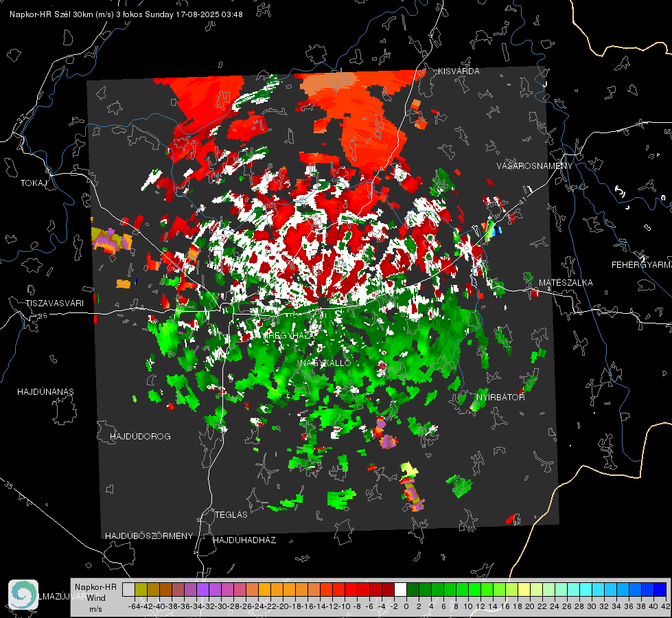Pick the cyan swatch between 28 and 30
672x618 pixels.
(586, 589)
